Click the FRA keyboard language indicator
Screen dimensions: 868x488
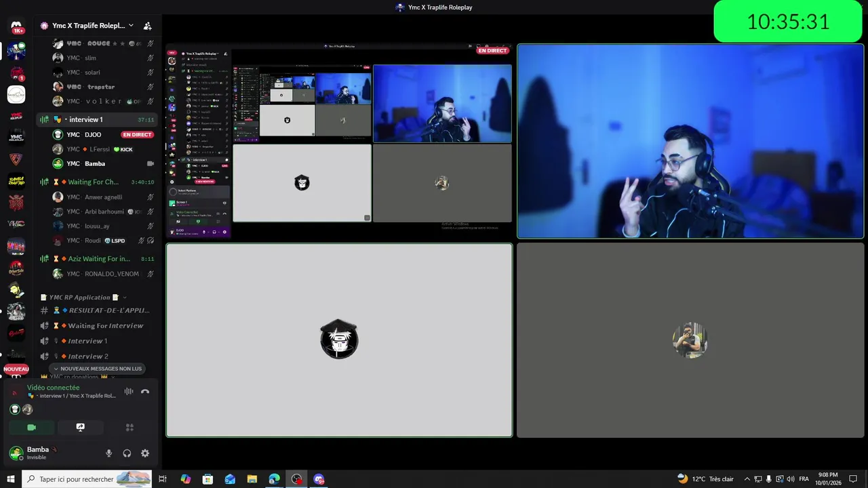804,479
